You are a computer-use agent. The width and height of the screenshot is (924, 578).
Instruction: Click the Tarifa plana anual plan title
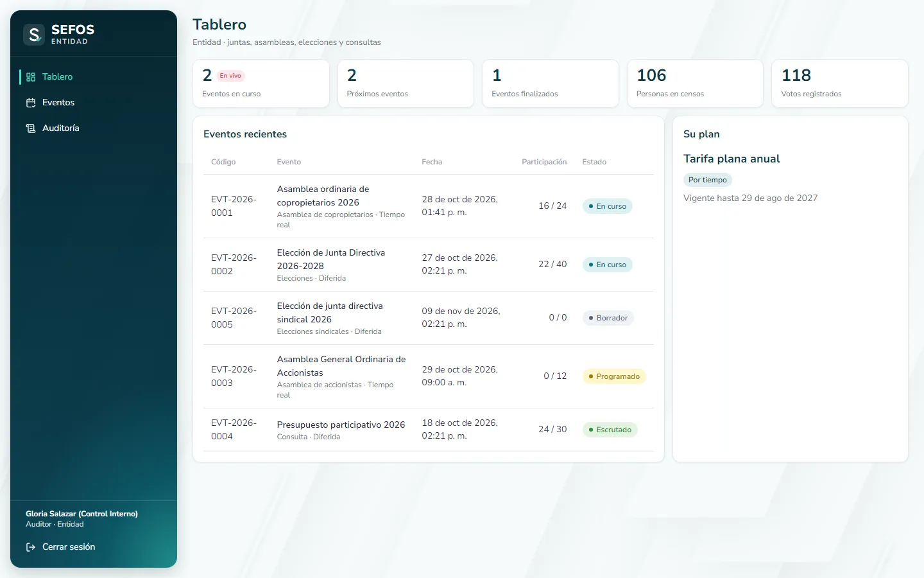coord(732,159)
